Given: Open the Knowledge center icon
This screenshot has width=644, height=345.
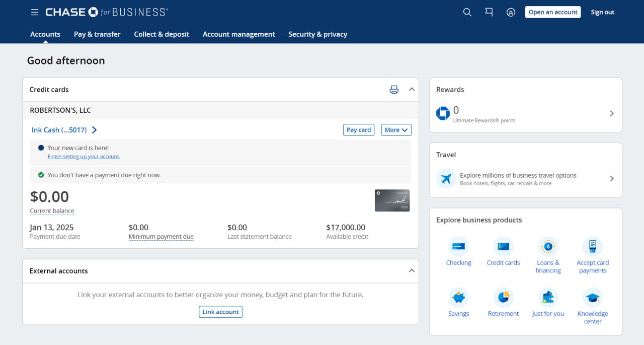Looking at the screenshot, I should (592, 298).
